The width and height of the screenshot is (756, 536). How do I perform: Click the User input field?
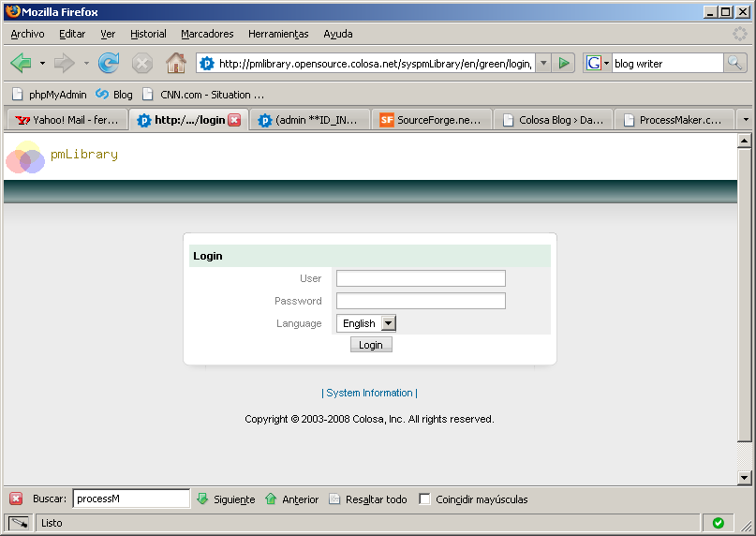point(421,278)
